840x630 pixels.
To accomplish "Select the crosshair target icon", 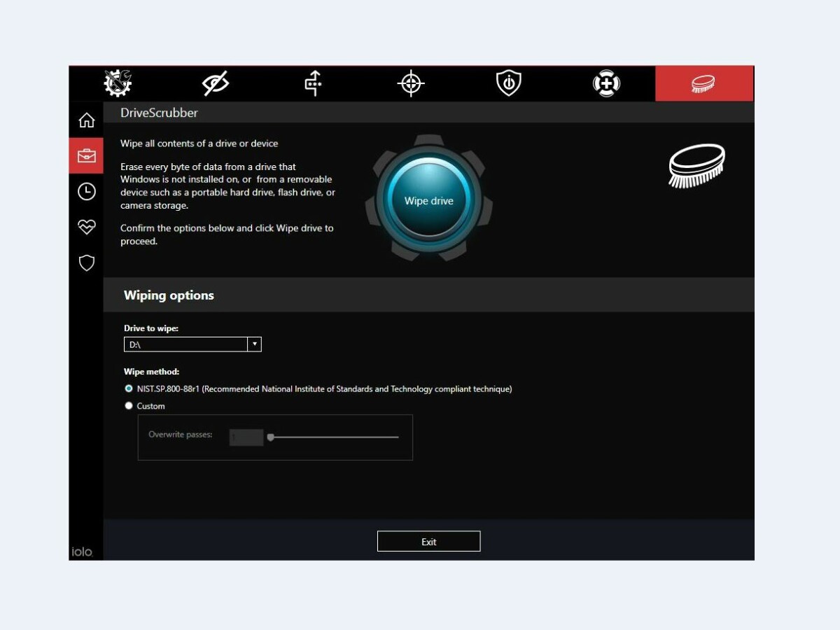I will (411, 84).
